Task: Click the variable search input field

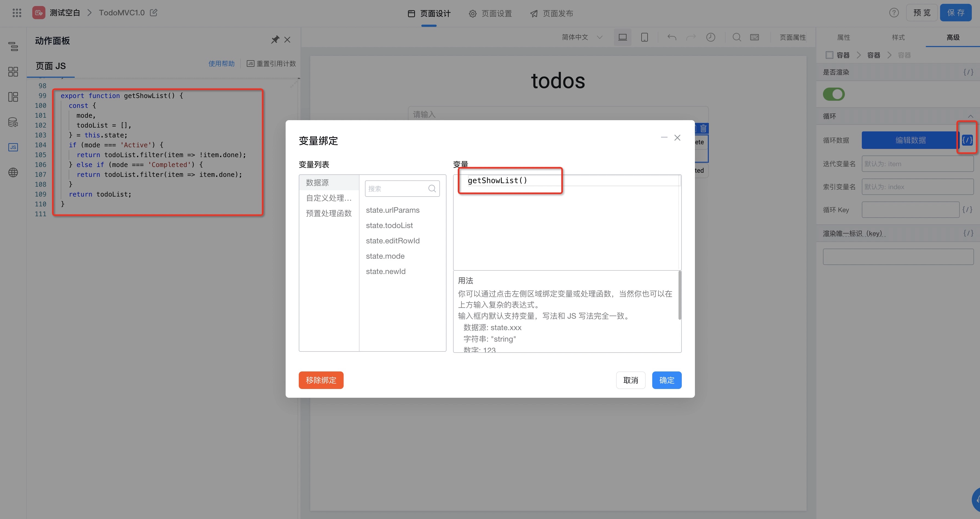Action: click(x=397, y=189)
